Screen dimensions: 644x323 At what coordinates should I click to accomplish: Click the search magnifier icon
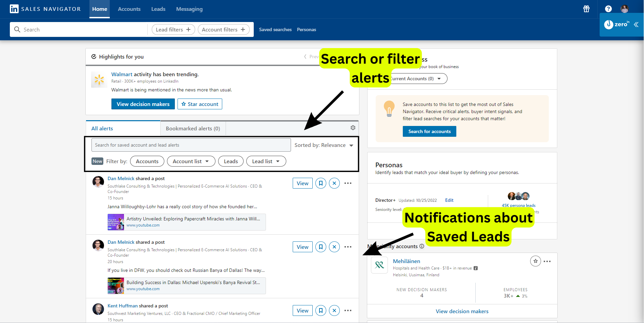point(17,29)
